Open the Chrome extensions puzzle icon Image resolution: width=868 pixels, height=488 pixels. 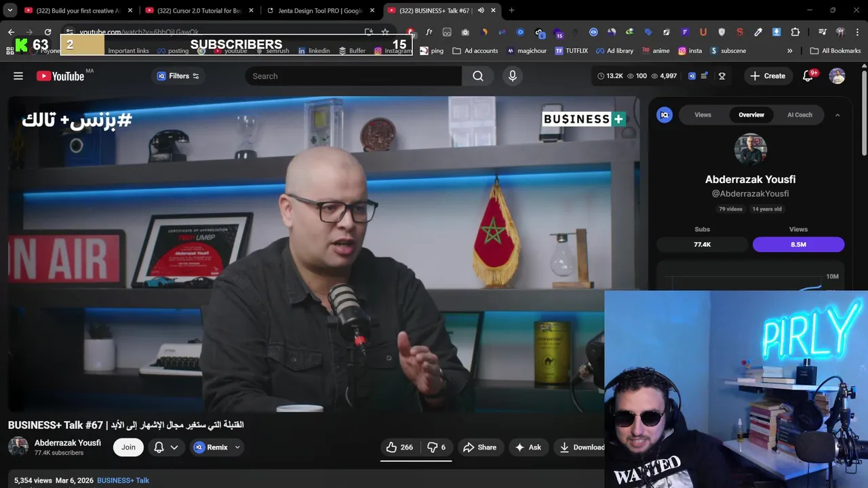[795, 32]
